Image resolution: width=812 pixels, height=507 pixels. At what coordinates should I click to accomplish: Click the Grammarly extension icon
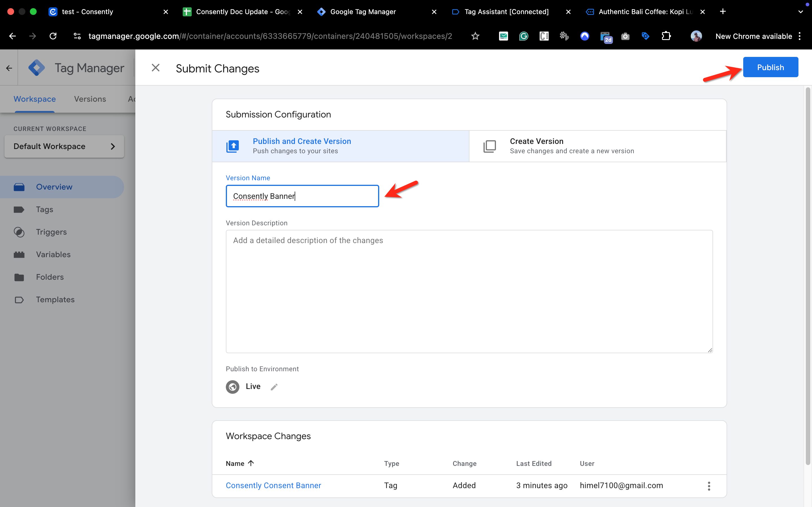pyautogui.click(x=524, y=36)
